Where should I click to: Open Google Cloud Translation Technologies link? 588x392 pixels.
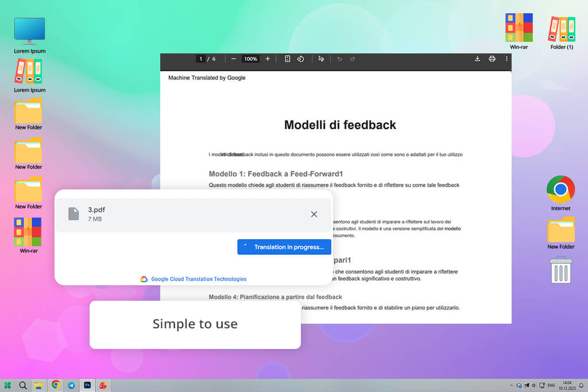coord(199,279)
